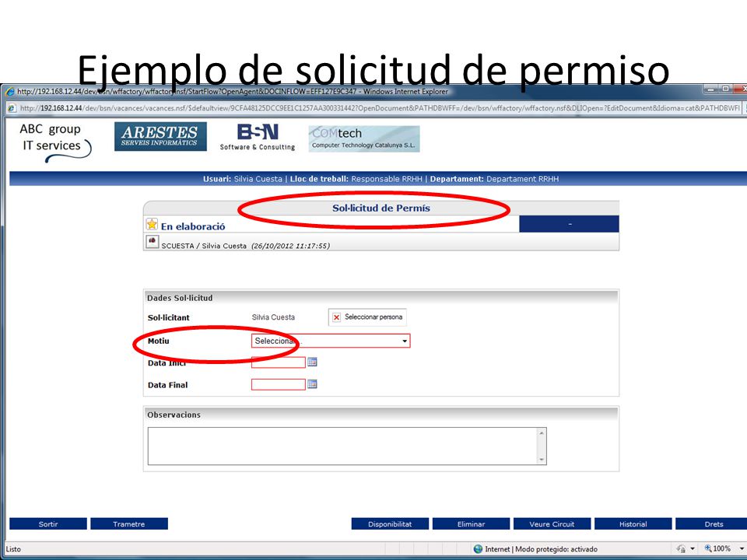The width and height of the screenshot is (747, 560).
Task: Click the En elaboració status text
Action: pyautogui.click(x=193, y=226)
